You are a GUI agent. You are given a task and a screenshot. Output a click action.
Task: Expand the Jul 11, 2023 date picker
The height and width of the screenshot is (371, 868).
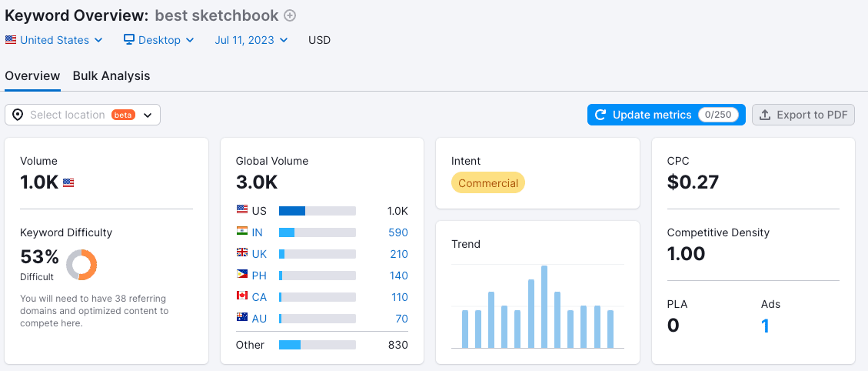(251, 40)
